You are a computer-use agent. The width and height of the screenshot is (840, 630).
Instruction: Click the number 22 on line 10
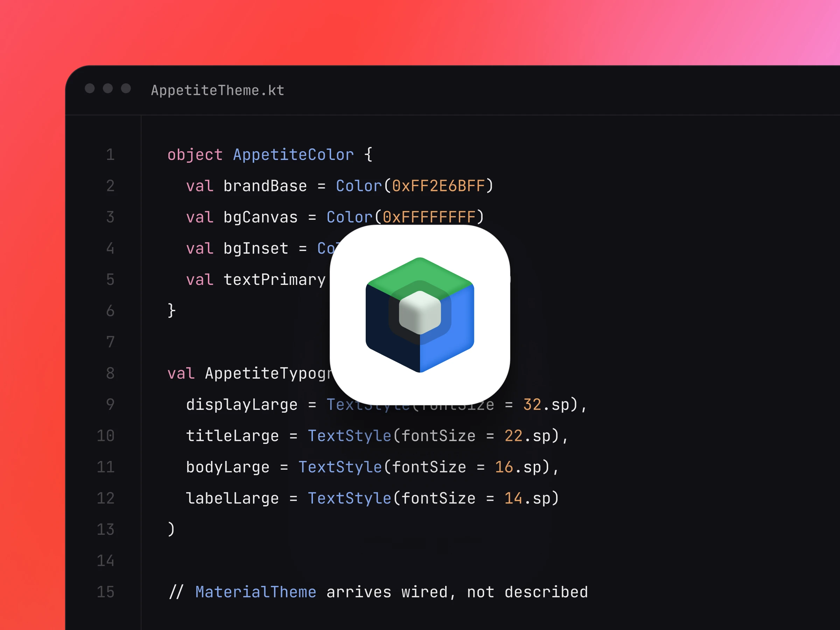[x=513, y=436]
